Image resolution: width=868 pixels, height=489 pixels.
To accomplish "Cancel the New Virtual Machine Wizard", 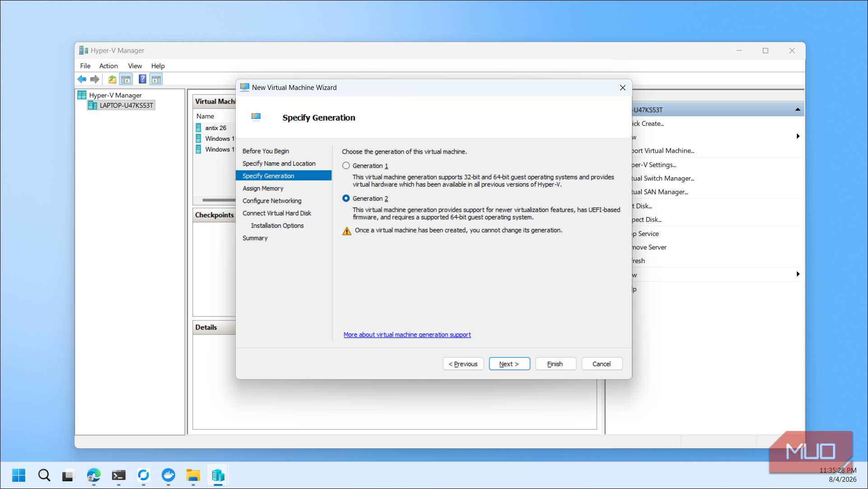I will pyautogui.click(x=602, y=364).
